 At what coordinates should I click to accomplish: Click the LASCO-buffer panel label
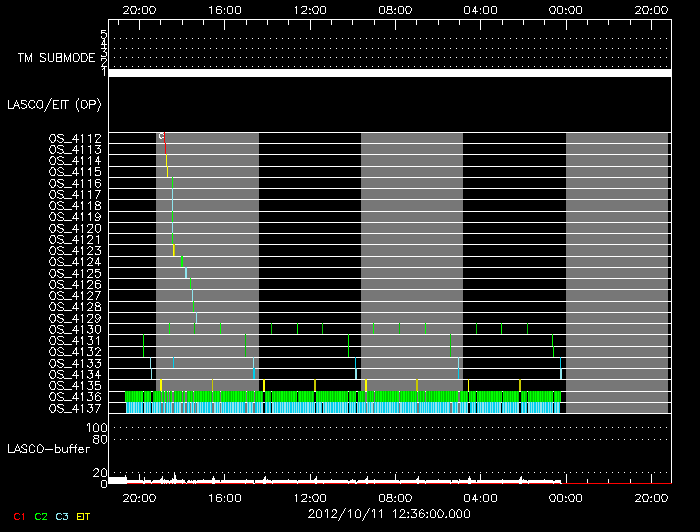pos(47,447)
